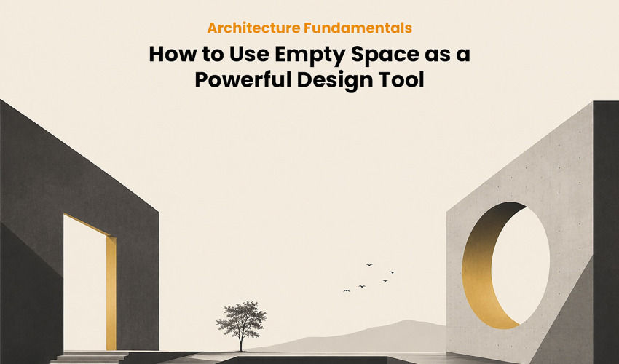Image resolution: width=619 pixels, height=364 pixels.
Task: Click the bright rectangular doorway opening
Action: tap(84, 284)
